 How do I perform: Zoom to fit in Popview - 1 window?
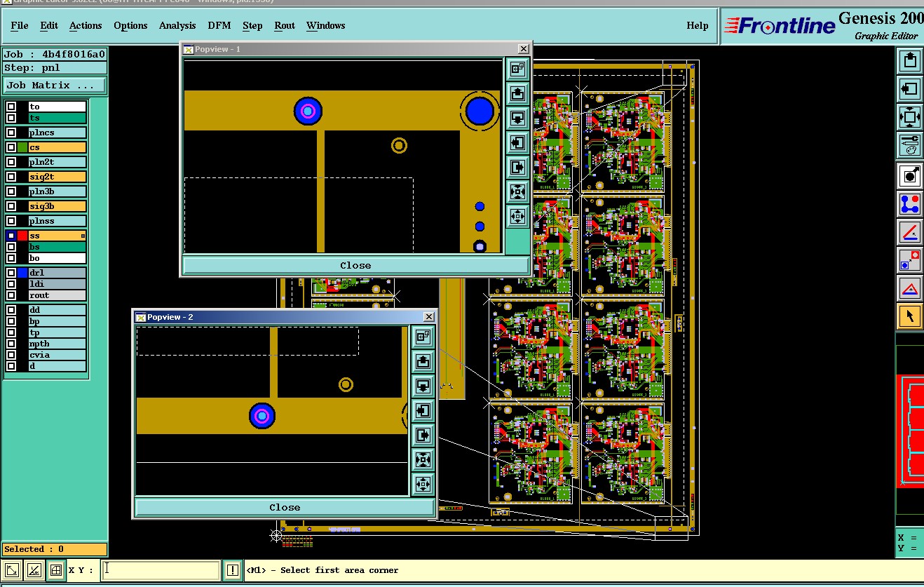517,191
